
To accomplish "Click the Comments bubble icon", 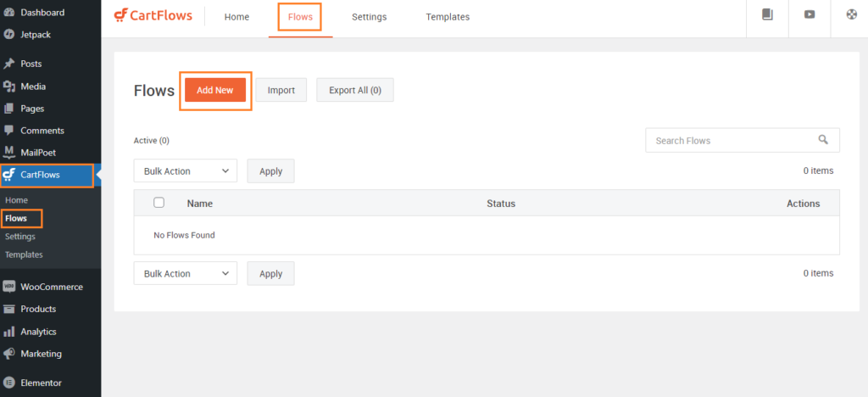I will pyautogui.click(x=8, y=131).
